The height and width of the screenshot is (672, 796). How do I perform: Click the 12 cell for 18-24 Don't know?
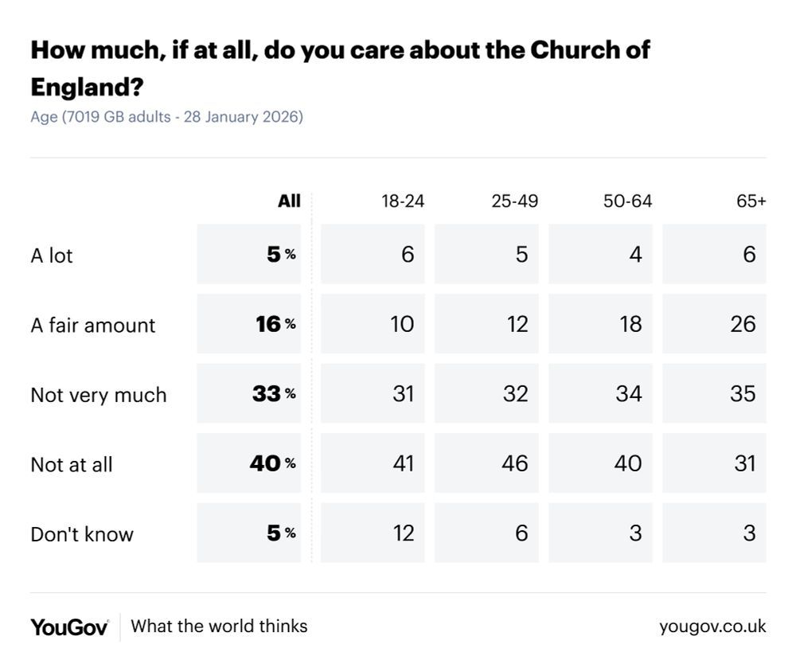[x=403, y=533]
